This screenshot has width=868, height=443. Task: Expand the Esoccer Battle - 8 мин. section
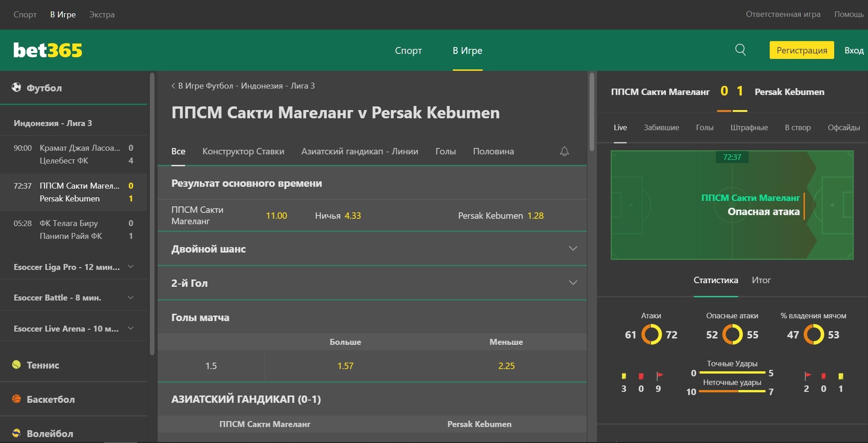(x=74, y=297)
